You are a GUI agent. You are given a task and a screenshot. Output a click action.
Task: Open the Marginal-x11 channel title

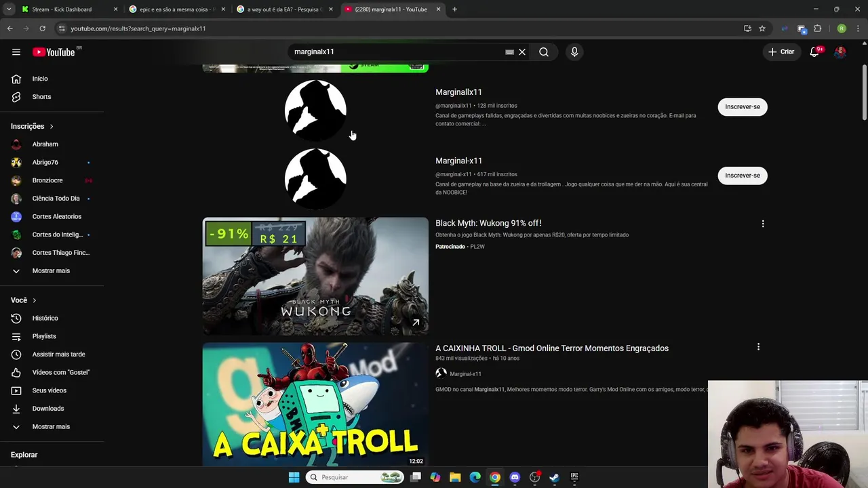(458, 161)
